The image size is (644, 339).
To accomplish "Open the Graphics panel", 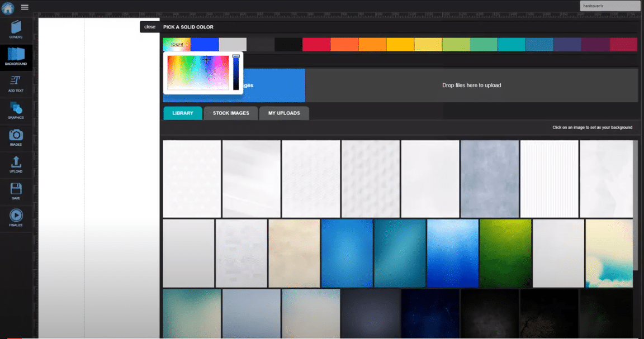I will point(16,110).
